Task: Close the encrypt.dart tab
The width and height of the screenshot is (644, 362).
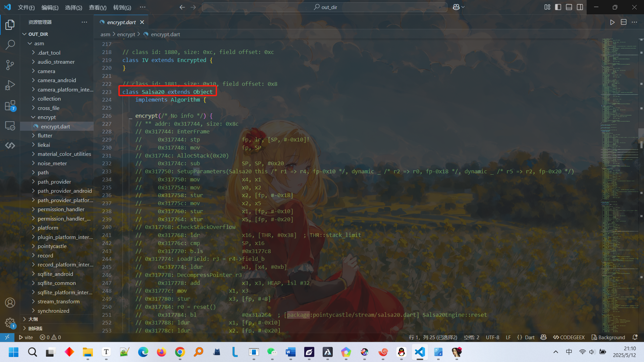Action: point(142,22)
